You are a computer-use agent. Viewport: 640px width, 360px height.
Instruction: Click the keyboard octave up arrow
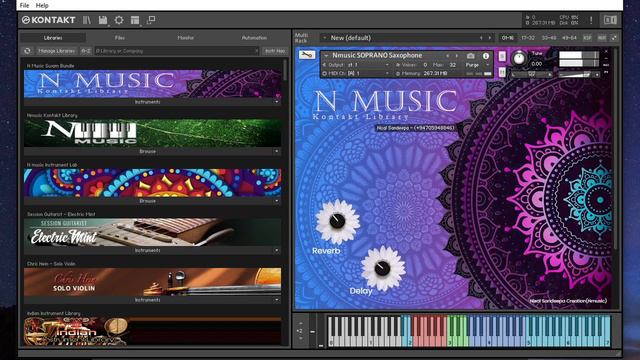click(x=301, y=324)
